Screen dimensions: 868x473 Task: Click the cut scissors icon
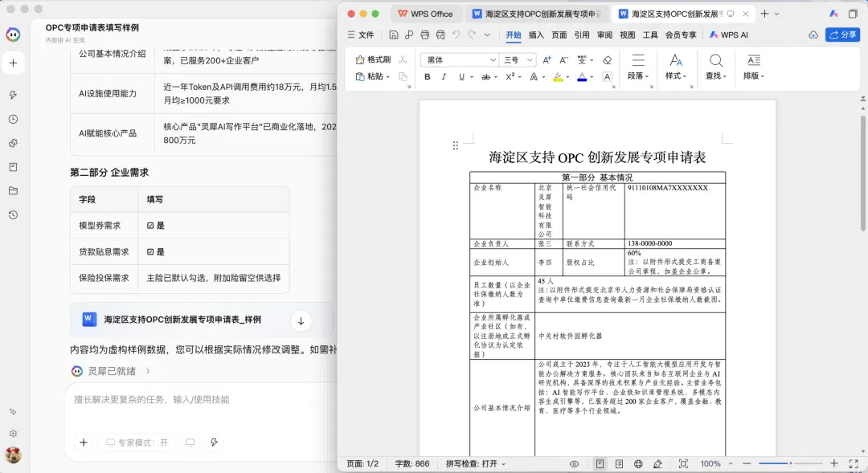(x=403, y=59)
